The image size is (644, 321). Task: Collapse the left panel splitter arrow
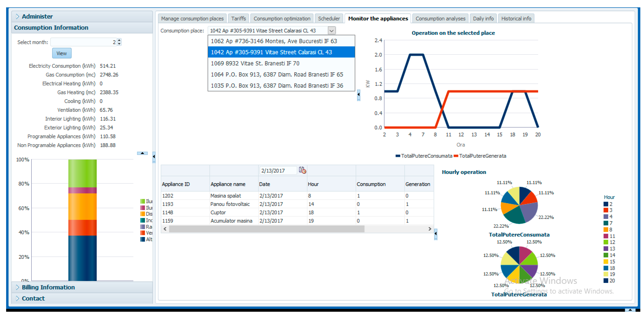(x=154, y=157)
